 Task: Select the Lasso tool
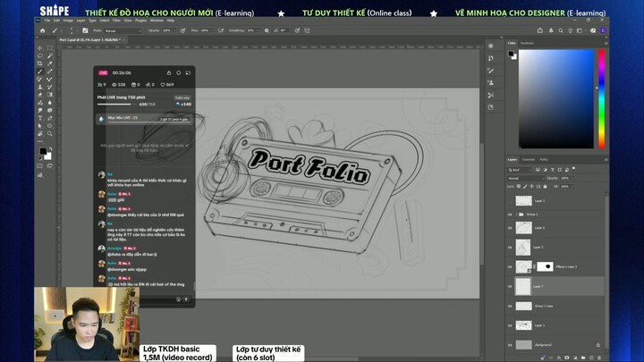pos(40,55)
